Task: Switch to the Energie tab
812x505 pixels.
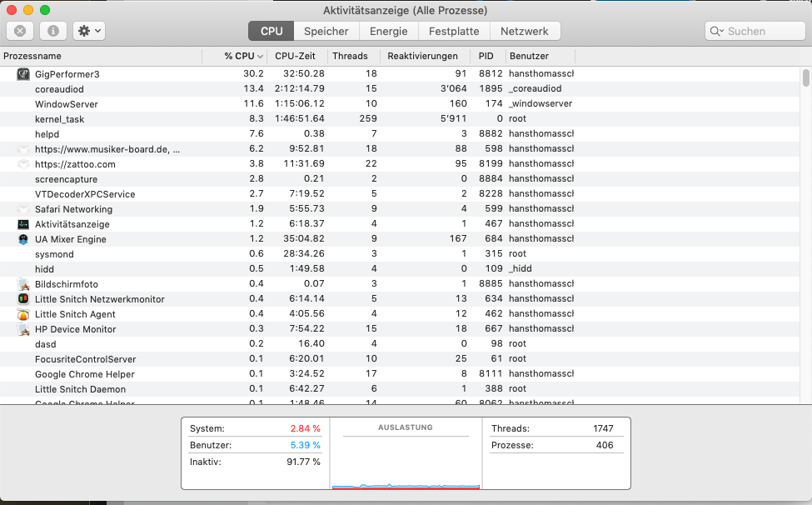Action: [388, 31]
